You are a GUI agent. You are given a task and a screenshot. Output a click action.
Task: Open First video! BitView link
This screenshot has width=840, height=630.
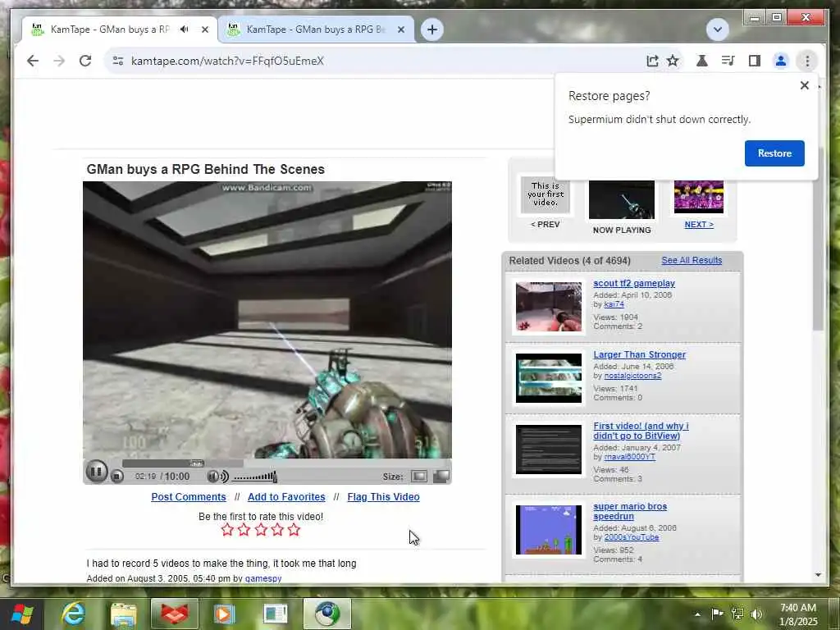click(641, 431)
